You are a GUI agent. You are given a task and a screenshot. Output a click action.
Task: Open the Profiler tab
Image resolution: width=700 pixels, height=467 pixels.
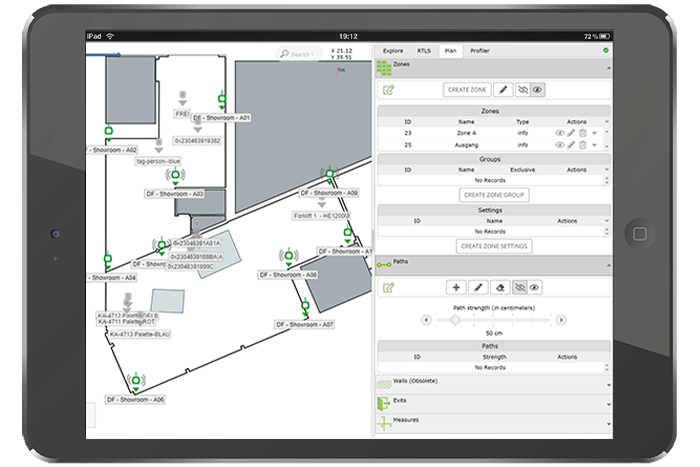480,49
